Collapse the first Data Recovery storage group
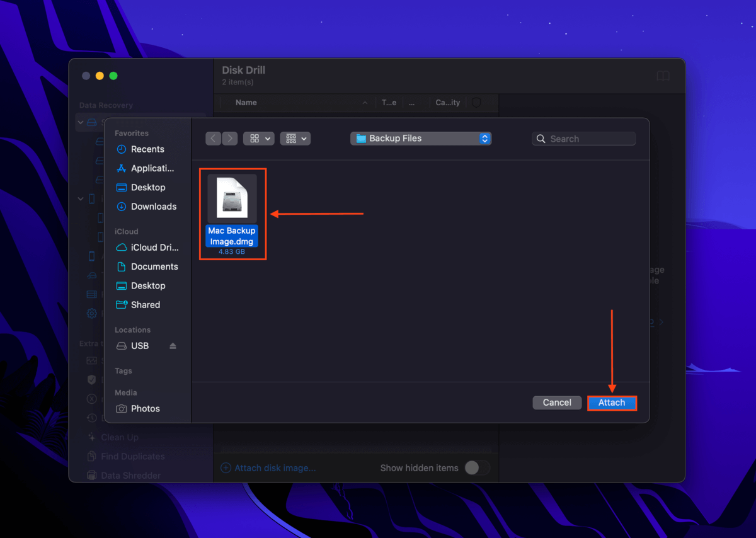This screenshot has height=538, width=756. click(80, 122)
